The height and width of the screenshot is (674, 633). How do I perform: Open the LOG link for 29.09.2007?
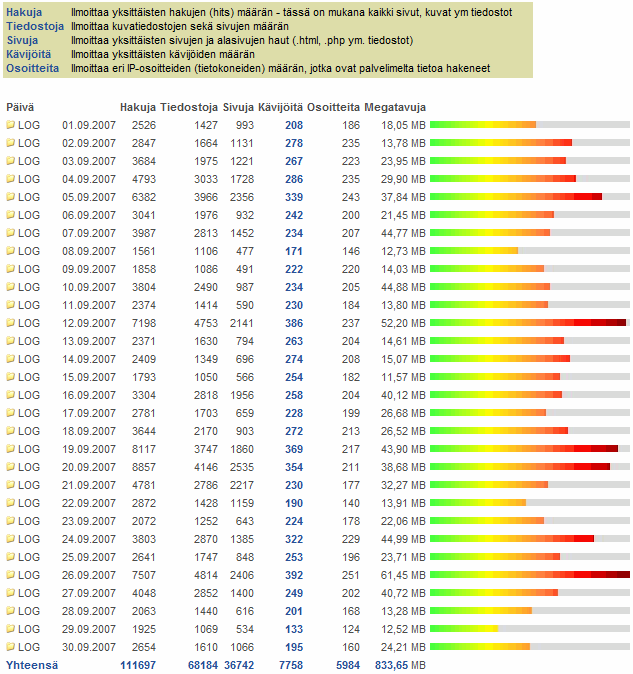point(29,629)
